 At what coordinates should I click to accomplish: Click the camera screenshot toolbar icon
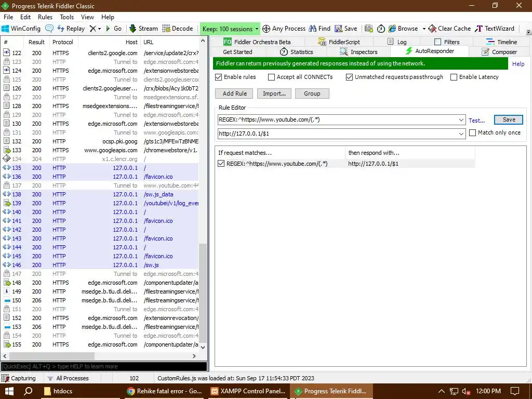pyautogui.click(x=369, y=29)
